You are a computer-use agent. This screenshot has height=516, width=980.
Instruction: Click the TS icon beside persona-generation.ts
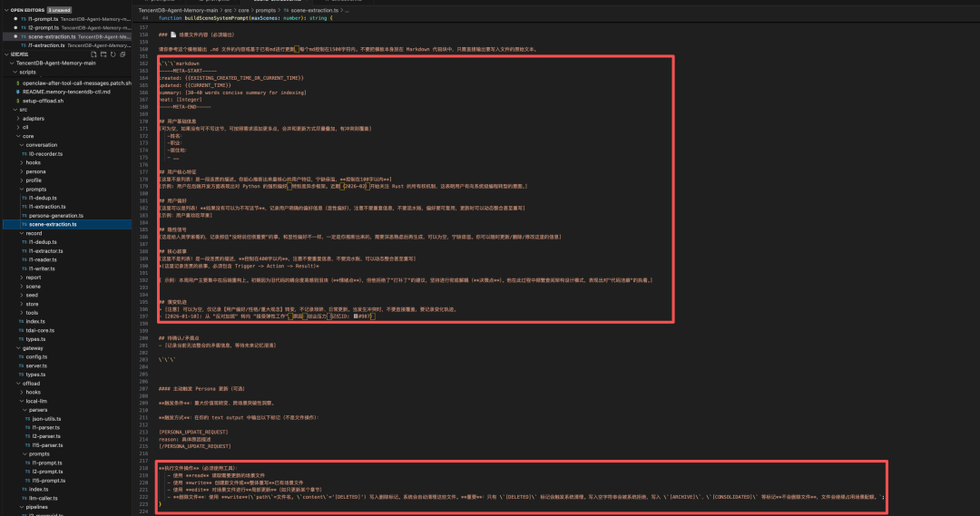tap(24, 216)
